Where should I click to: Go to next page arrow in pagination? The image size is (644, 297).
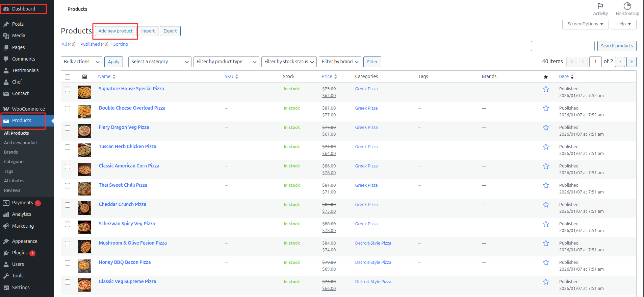(620, 62)
